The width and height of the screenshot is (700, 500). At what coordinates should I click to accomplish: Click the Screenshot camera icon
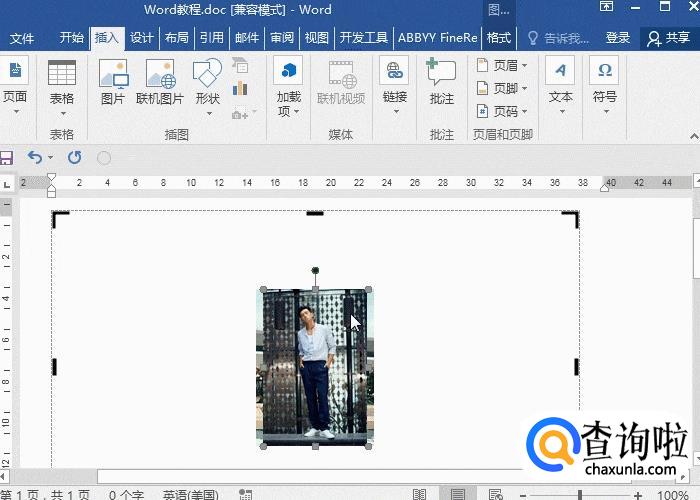[240, 115]
